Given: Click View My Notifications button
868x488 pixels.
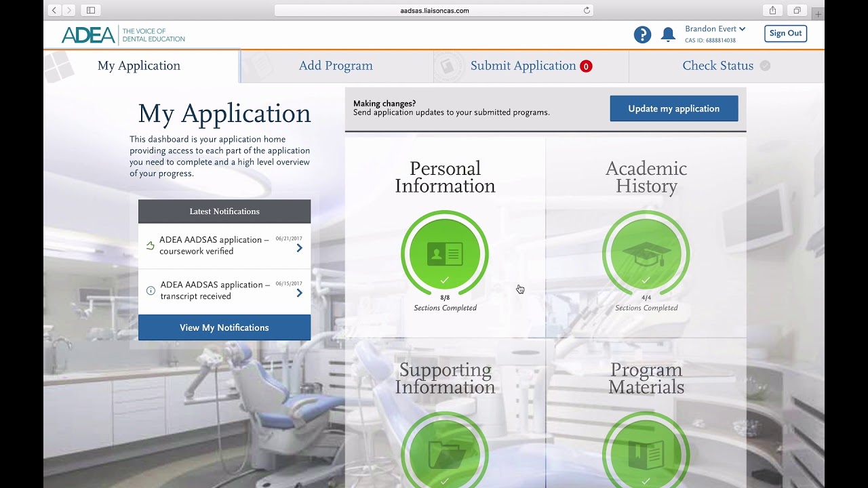Looking at the screenshot, I should pyautogui.click(x=224, y=327).
